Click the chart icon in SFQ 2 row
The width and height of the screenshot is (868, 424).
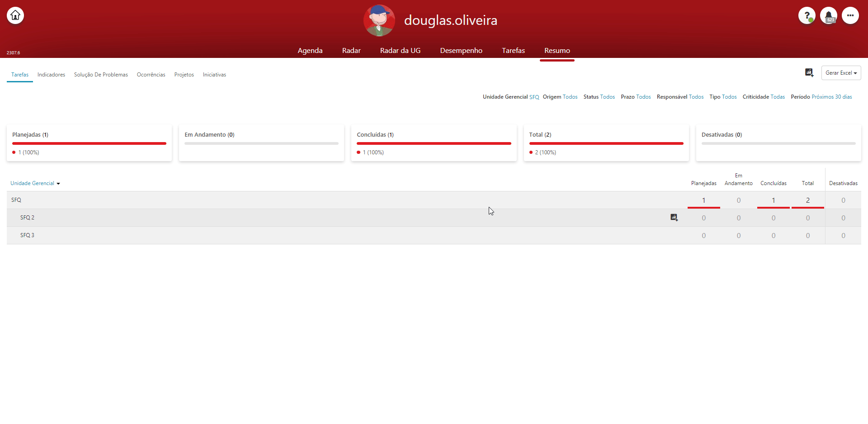674,218
